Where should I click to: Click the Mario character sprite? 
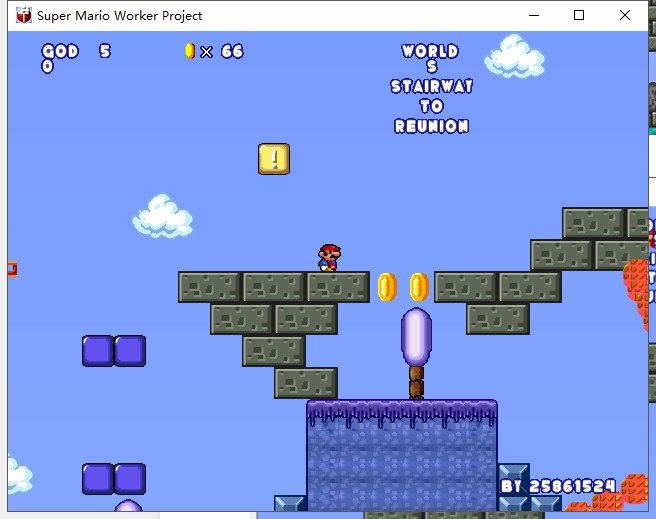click(329, 258)
